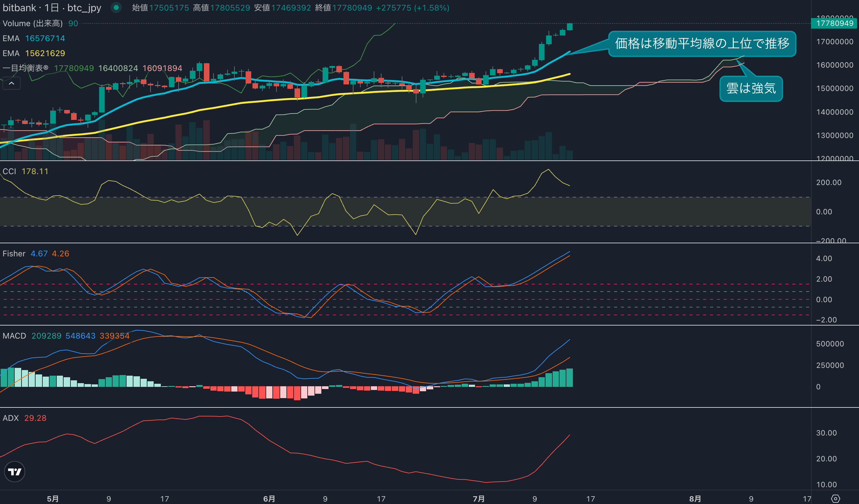Select the 価格は移動平均線の上位で推移 callout annotation
The image size is (859, 504).
702,44
